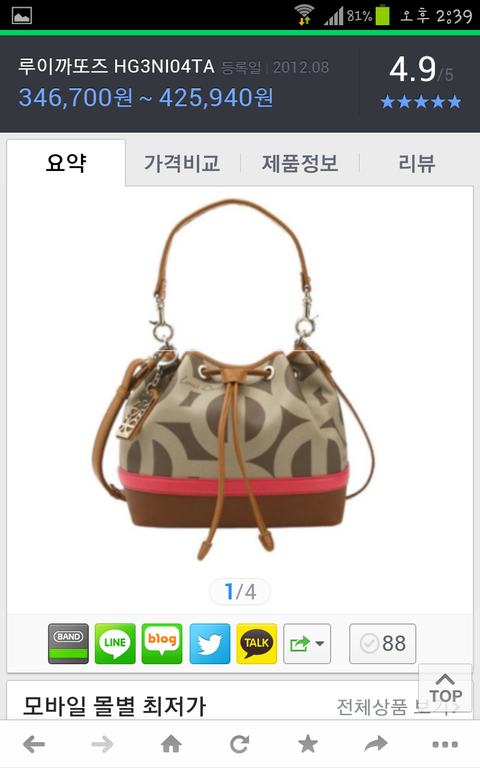The width and height of the screenshot is (480, 768).
Task: Go back with browser back arrow
Action: pos(34,744)
